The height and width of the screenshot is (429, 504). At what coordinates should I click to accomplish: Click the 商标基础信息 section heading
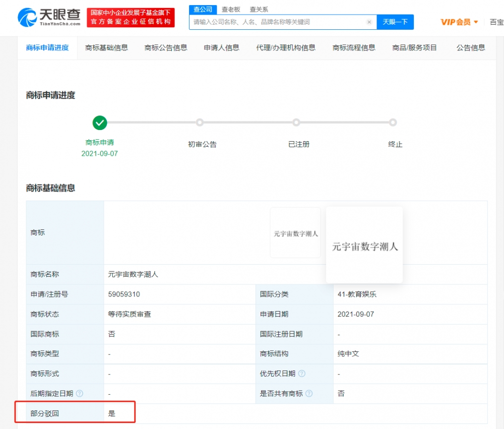click(50, 188)
